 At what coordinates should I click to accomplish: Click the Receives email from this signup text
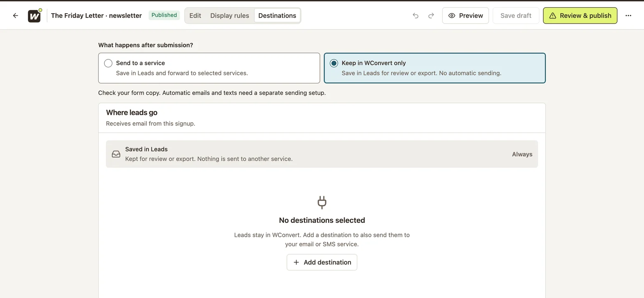151,123
